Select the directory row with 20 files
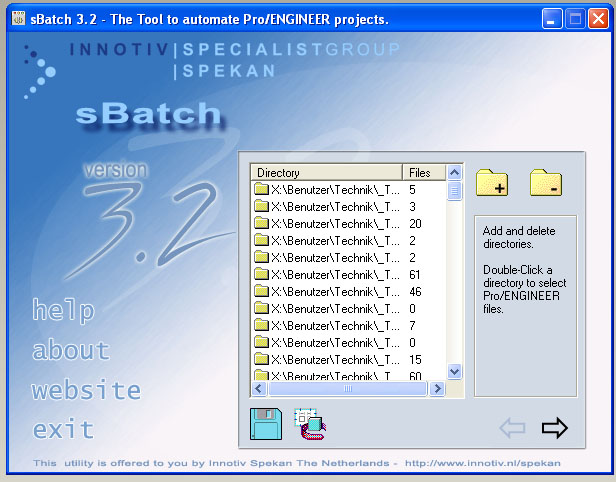Viewport: 616px width, 482px height. coord(348,224)
